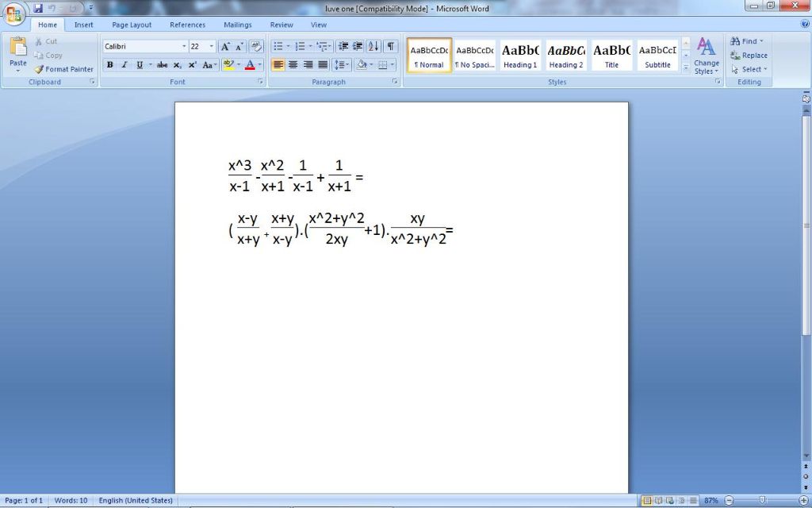Viewport: 812px width, 508px height.
Task: Apply strikethrough formatting
Action: tap(162, 65)
